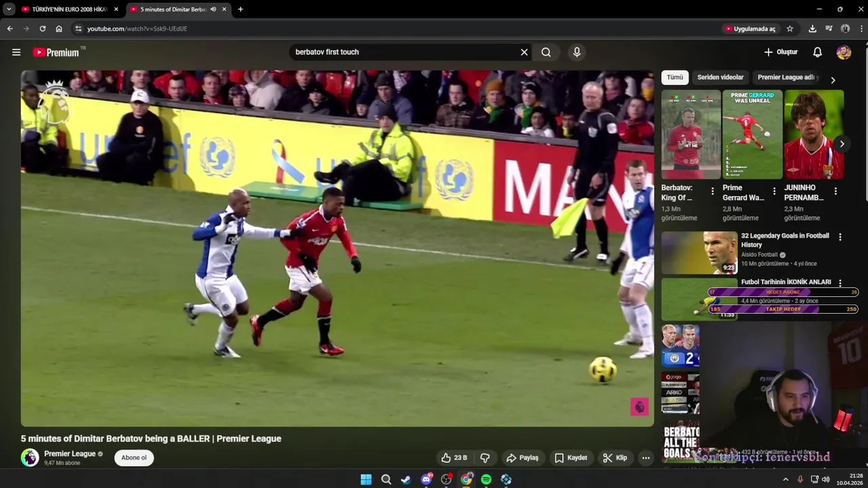Open Chrome media controls
Viewport: 868px width, 488px height.
coord(829,28)
